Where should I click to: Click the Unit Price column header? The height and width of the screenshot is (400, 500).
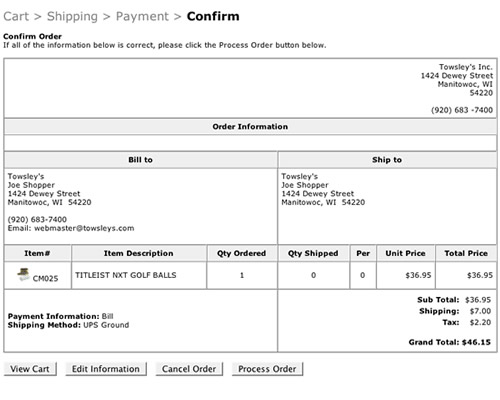pyautogui.click(x=405, y=253)
